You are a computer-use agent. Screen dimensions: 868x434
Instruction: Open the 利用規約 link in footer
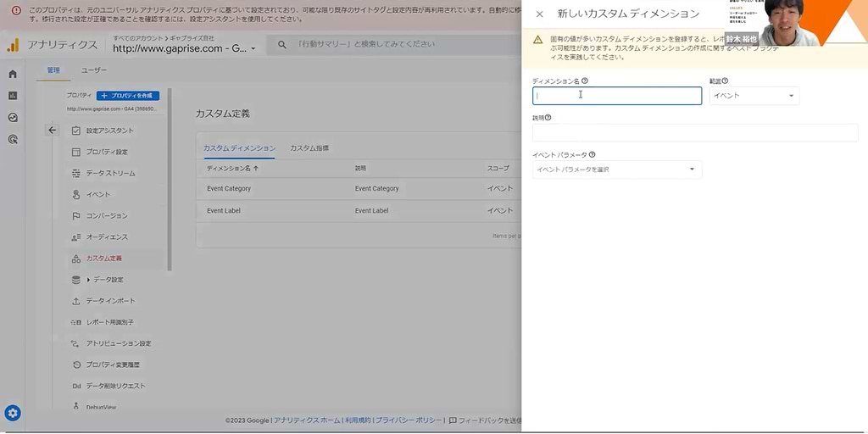[x=358, y=420]
